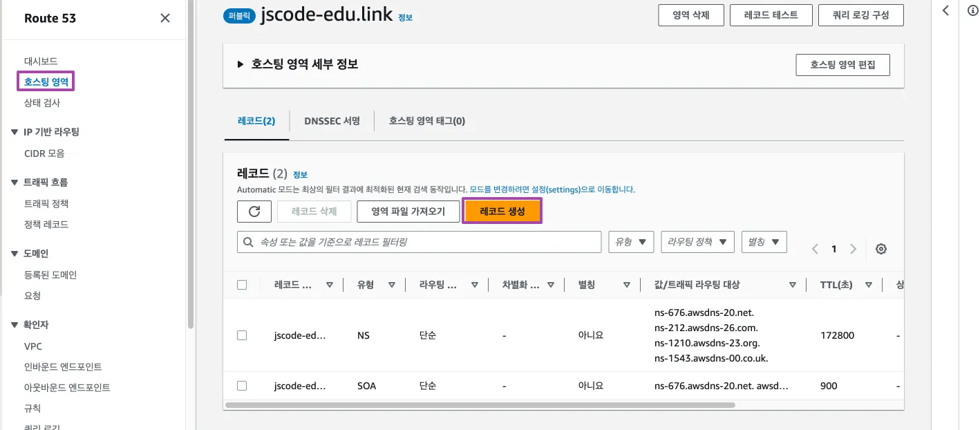Switch to the DNSSEC 서명 tab
This screenshot has width=980, height=430.
point(332,121)
